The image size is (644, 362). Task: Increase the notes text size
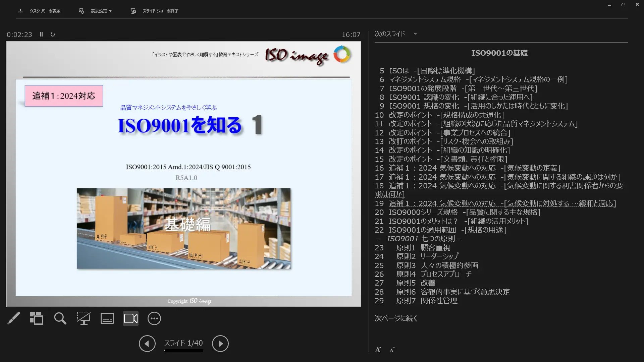[378, 350]
